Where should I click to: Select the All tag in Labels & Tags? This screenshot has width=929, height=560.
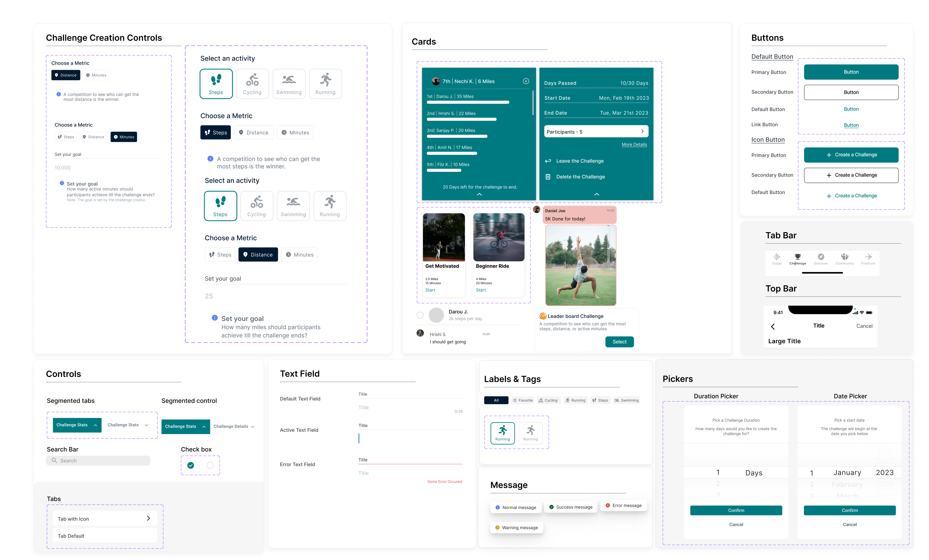click(x=496, y=400)
